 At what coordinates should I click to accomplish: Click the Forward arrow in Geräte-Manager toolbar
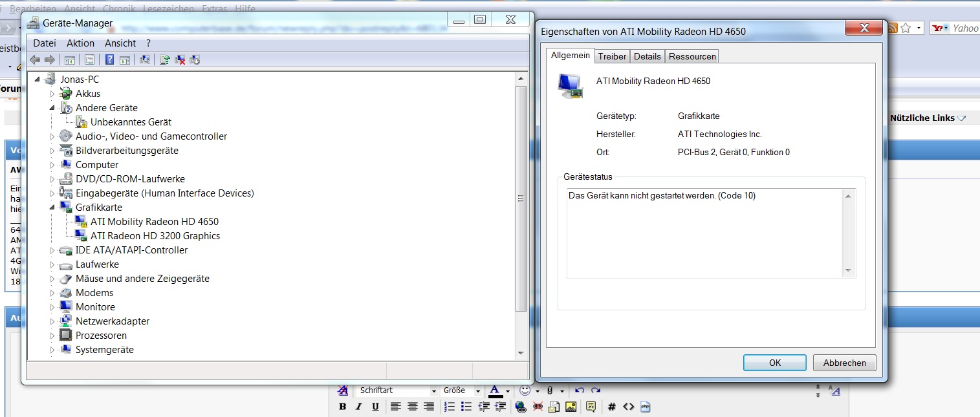coord(50,59)
